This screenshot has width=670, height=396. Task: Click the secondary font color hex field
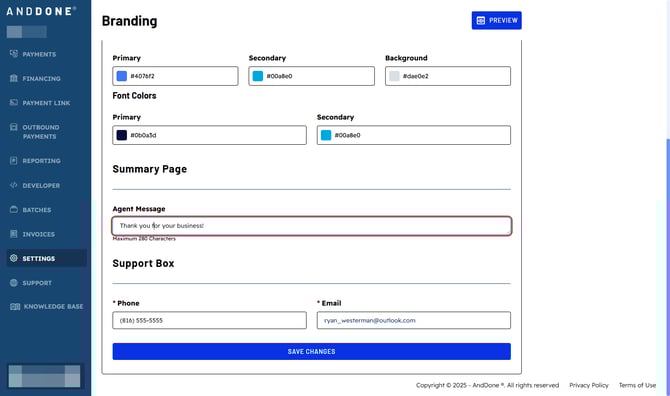coord(414,135)
